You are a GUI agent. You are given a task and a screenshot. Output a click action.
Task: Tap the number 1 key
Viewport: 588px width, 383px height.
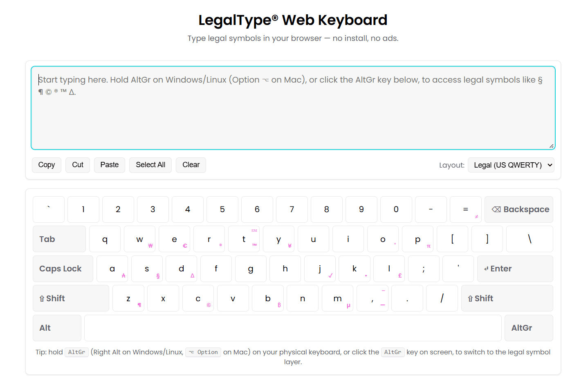tap(83, 209)
